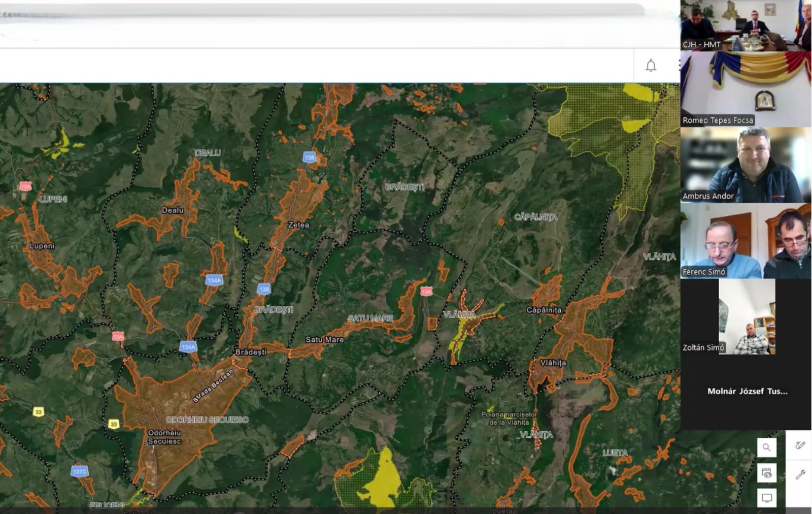The image size is (812, 514).
Task: Select Ferenc Simó participant video
Action: [746, 241]
